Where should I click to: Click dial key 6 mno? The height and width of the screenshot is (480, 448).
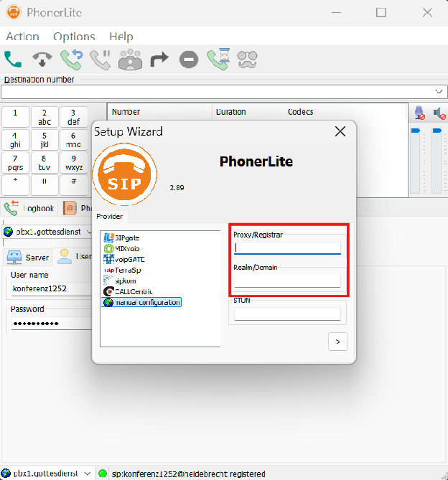[73, 140]
